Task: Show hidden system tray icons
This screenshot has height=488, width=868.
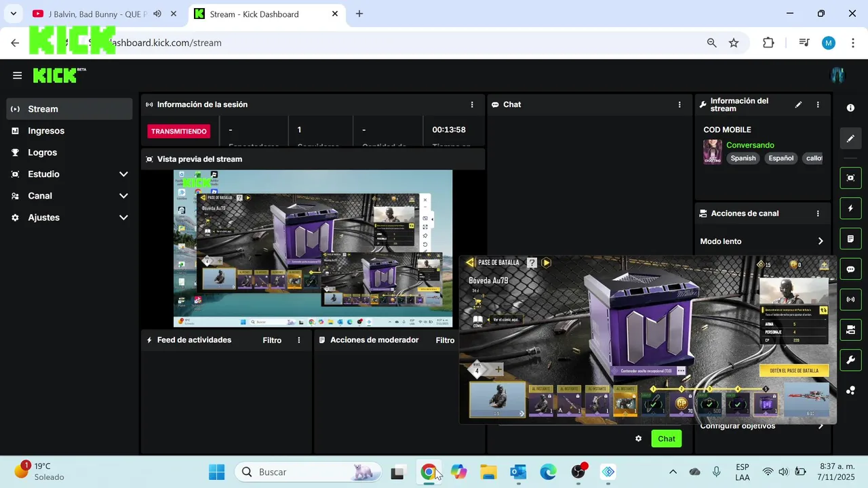Action: (673, 472)
